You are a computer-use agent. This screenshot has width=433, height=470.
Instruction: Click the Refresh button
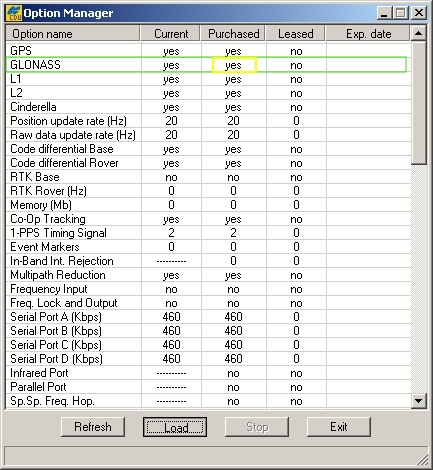click(x=93, y=427)
